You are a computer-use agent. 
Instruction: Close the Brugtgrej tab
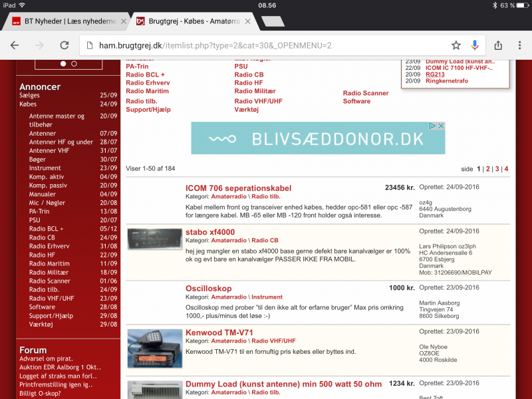tap(248, 21)
